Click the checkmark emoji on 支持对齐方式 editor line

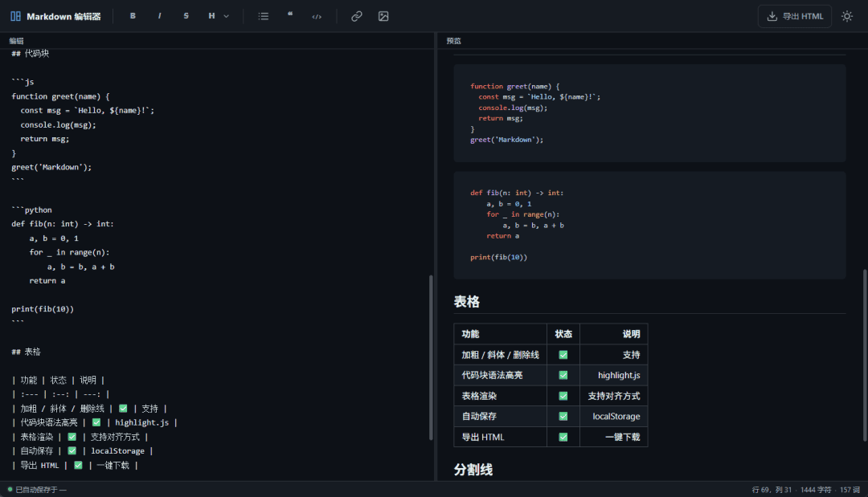[x=72, y=437]
